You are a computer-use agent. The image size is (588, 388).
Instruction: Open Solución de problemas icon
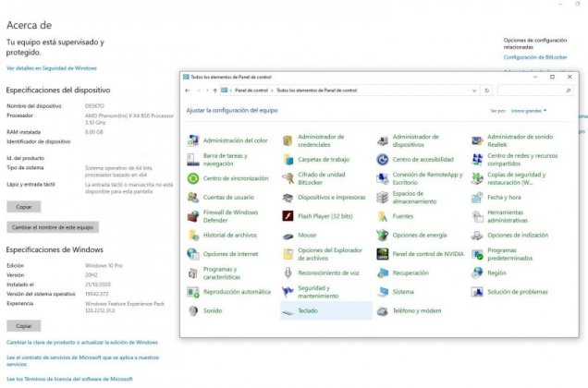tap(477, 292)
